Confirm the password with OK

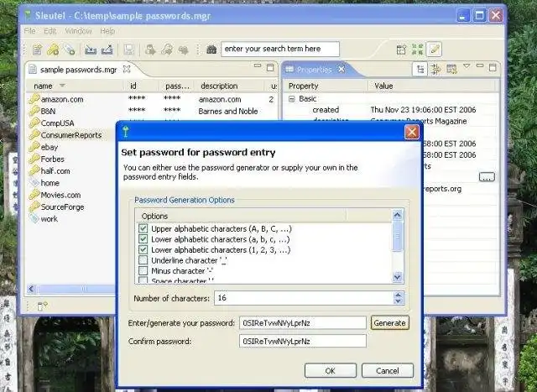[x=330, y=371]
